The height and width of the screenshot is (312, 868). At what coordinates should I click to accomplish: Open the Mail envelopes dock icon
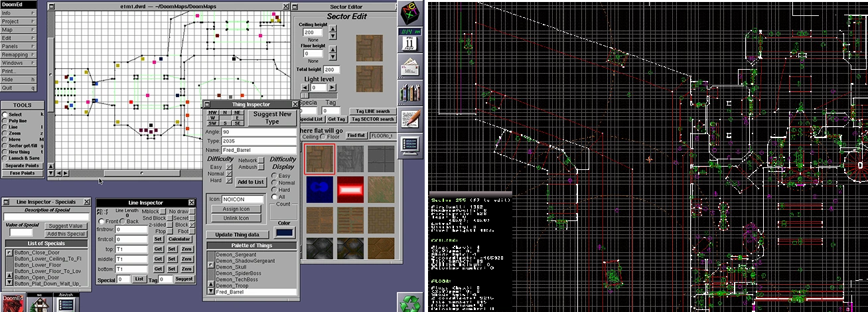click(x=409, y=66)
